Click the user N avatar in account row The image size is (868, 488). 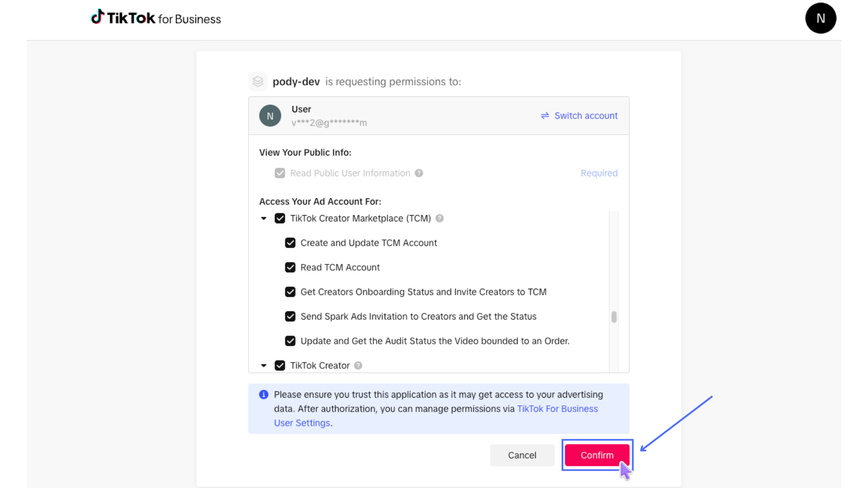(270, 116)
